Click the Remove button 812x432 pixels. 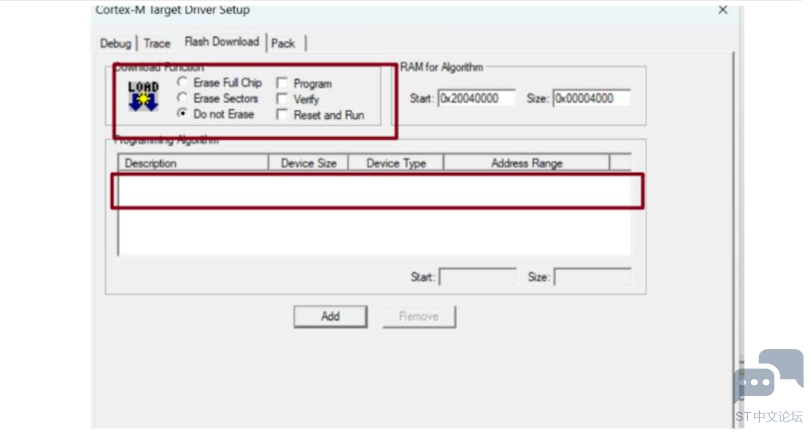coord(419,316)
